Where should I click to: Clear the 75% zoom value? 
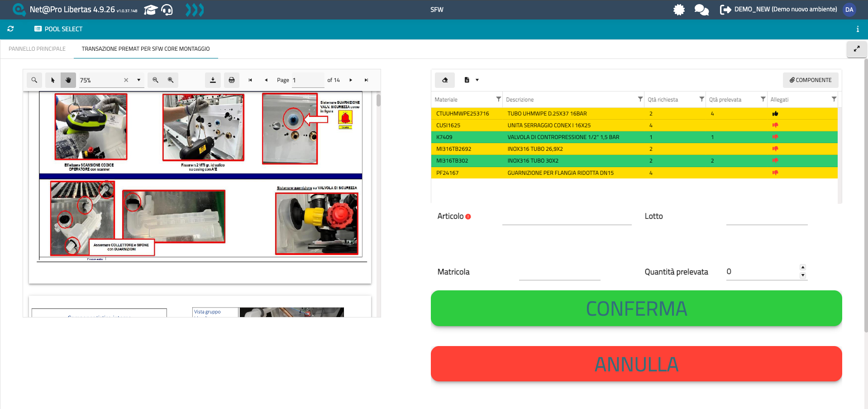126,80
